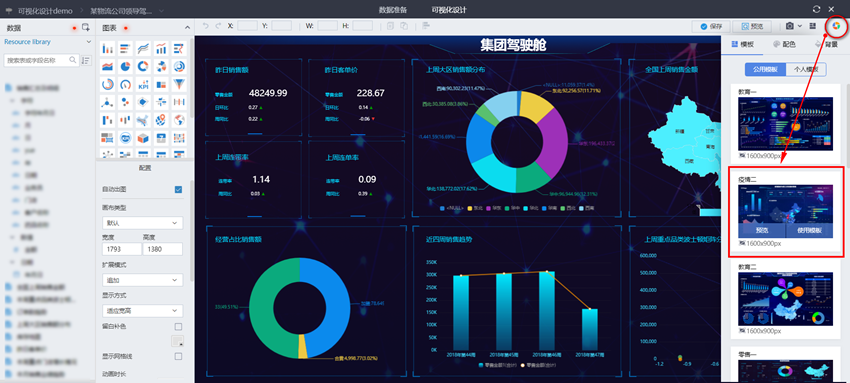Screen dimensions: 850x383
Task: Switch to the 可视化设计 tab
Action: coord(449,10)
